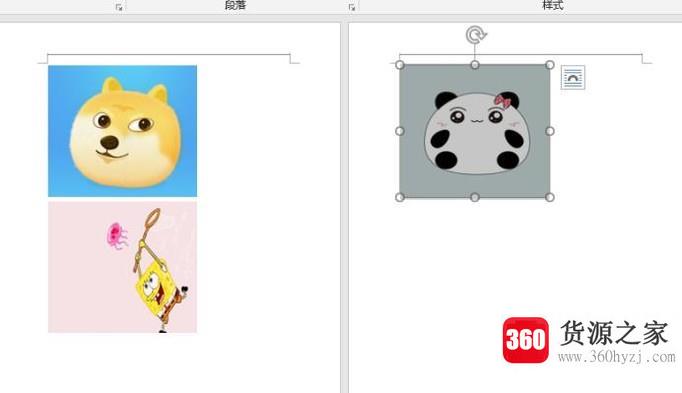Viewport: 682px width, 393px height.
Task: Click left-middle sizing handle of panda image
Action: pyautogui.click(x=400, y=131)
